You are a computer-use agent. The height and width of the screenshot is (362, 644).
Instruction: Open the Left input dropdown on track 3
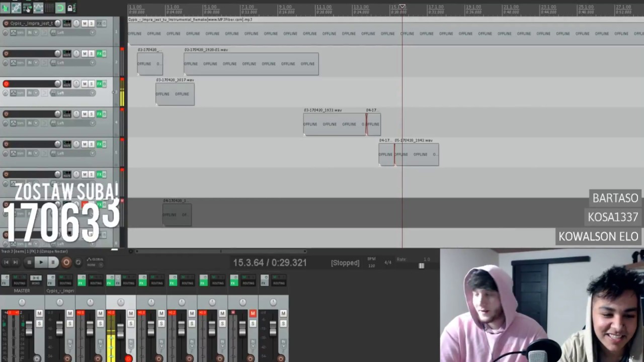tap(72, 93)
